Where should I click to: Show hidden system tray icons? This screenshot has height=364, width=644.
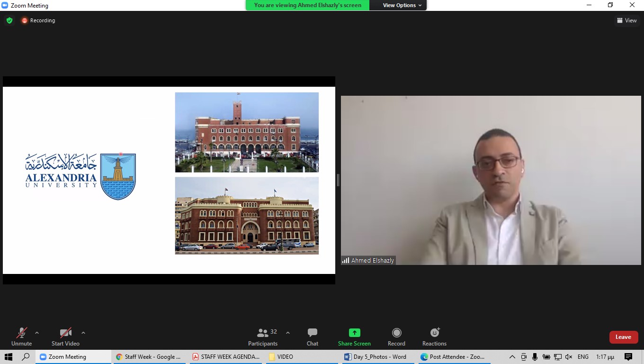[x=512, y=357]
